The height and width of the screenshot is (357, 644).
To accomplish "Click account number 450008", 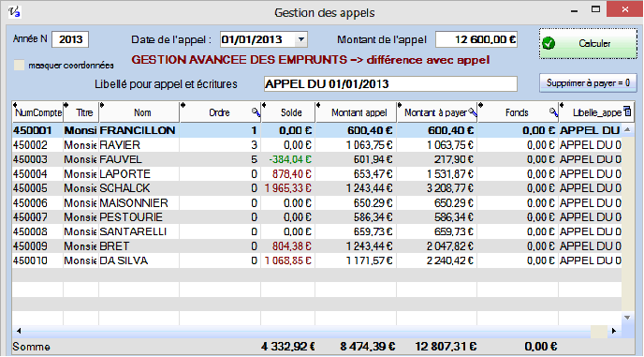I will point(30,231).
